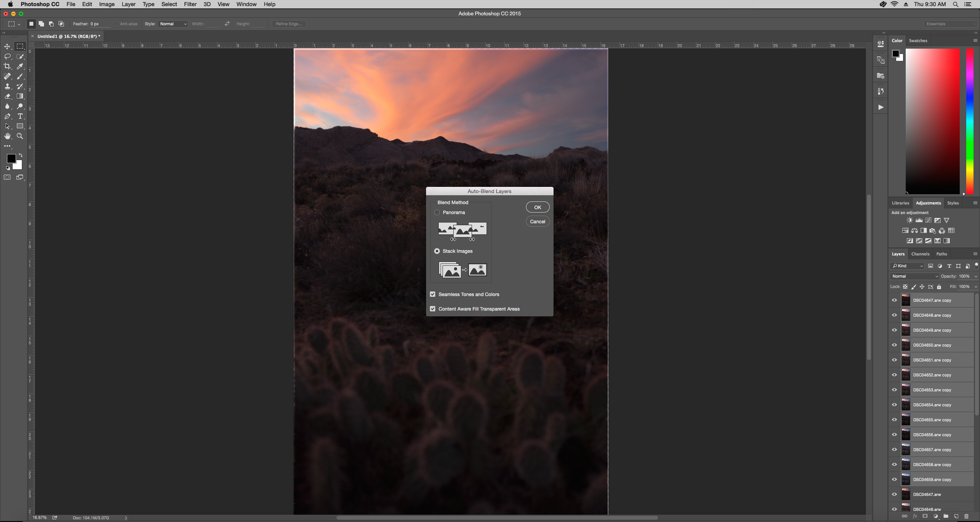Click the rainbow hue slider strip

pos(970,121)
